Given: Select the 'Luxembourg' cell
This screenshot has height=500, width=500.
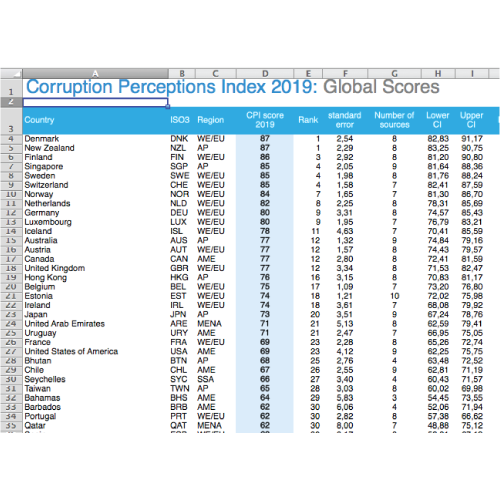Looking at the screenshot, I should coord(95,222).
